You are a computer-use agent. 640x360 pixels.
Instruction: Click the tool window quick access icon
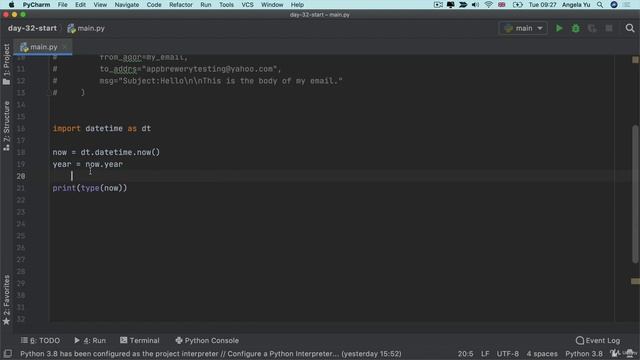coord(7,354)
